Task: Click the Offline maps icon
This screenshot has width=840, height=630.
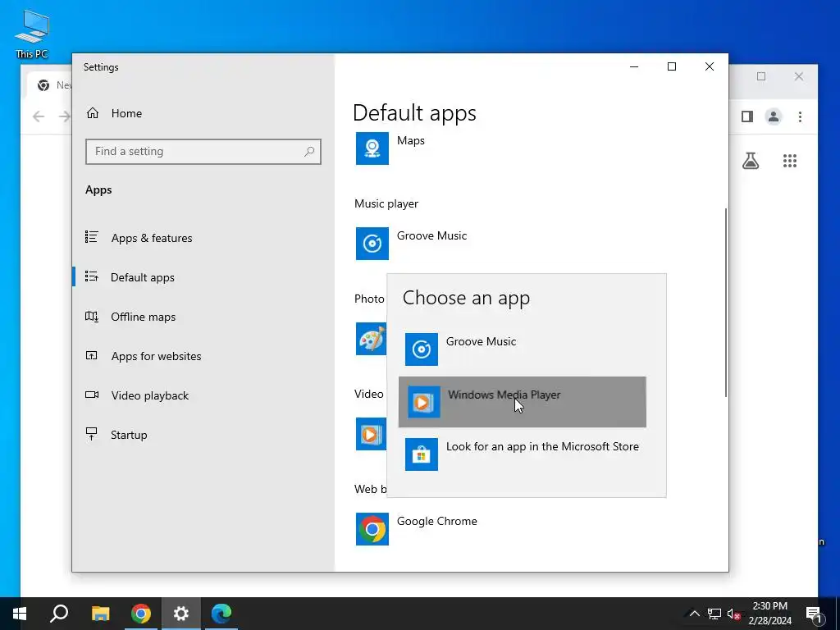Action: click(92, 316)
